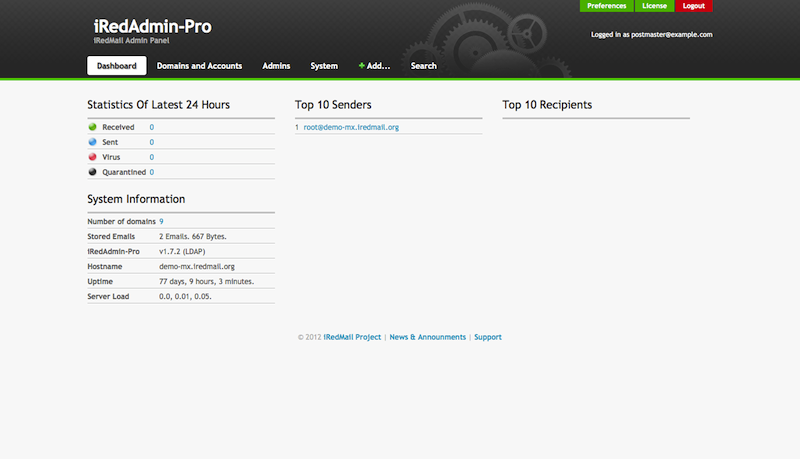Open the Support footer link

(488, 337)
